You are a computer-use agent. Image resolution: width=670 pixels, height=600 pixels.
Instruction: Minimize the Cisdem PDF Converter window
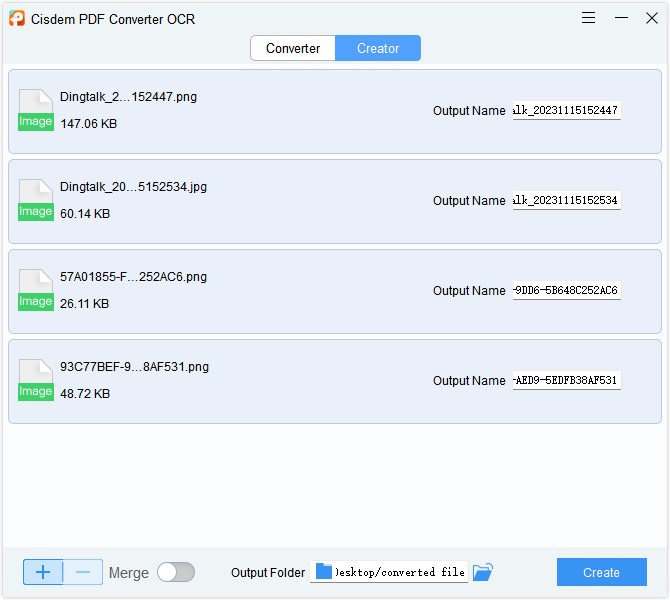(621, 18)
